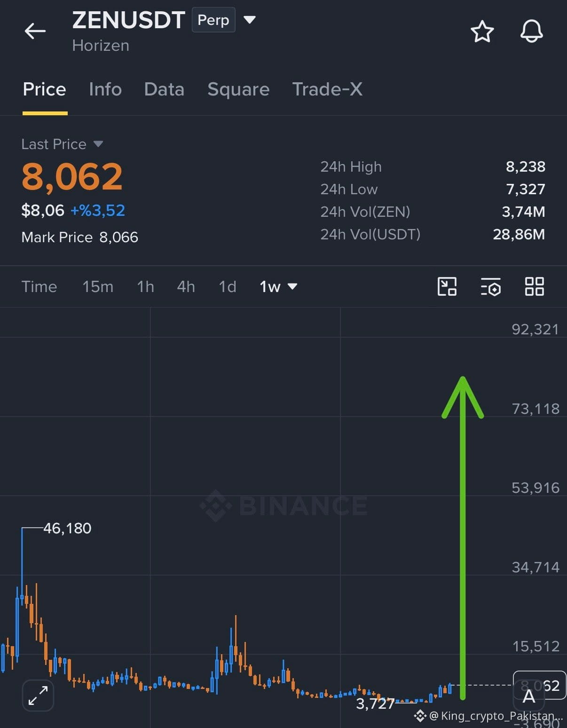Tap the back arrow icon
Image resolution: width=567 pixels, height=728 pixels.
pos(35,32)
